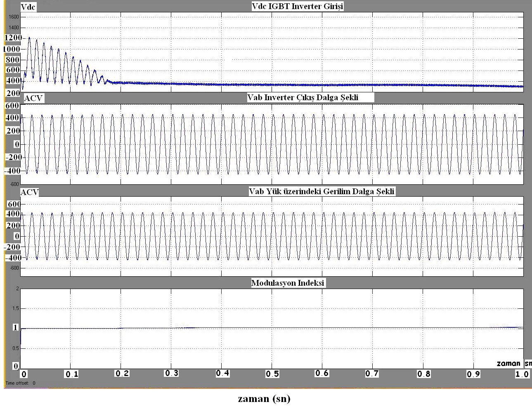532x409 pixels.
Task: Click the 'Vab Yük üzerindeki Gerilim Dalga Şekli' title
Action: (x=322, y=191)
